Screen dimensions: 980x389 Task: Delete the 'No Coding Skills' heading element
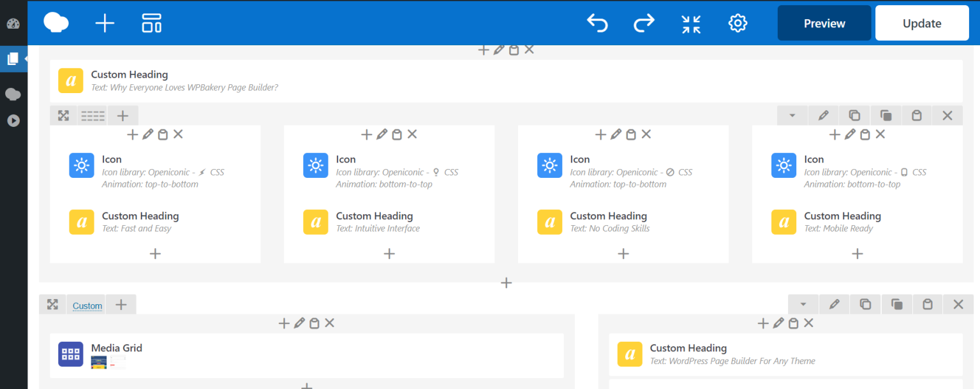646,135
